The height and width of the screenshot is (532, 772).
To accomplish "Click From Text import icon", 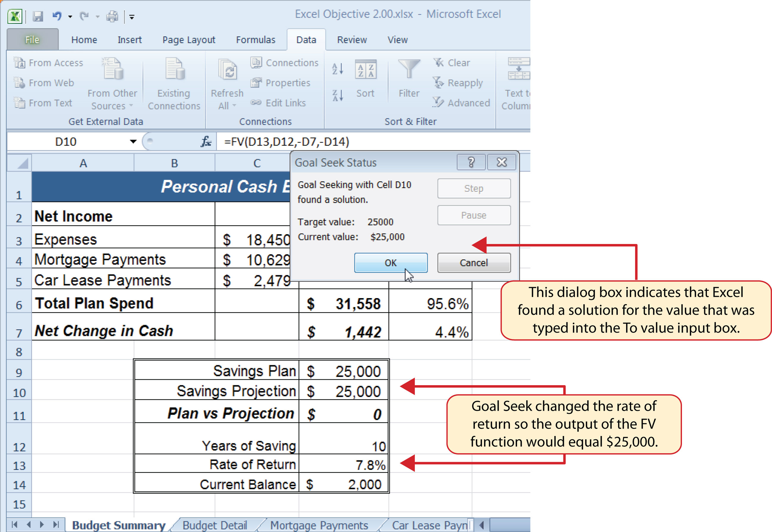I will pyautogui.click(x=19, y=103).
